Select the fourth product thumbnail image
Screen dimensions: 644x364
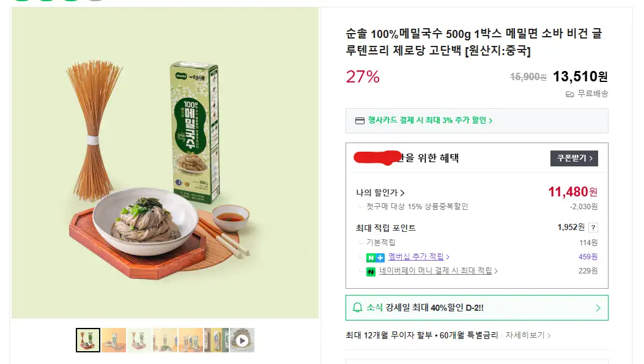coord(165,340)
